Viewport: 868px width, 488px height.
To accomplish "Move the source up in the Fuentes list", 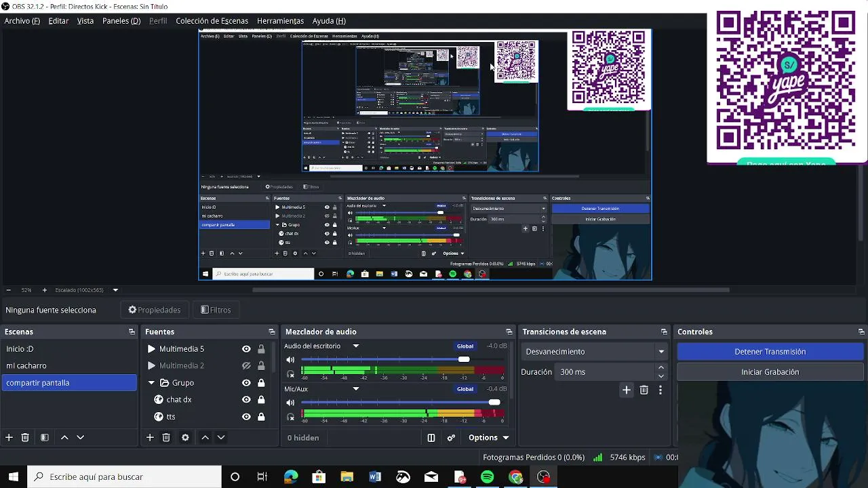I will (205, 438).
